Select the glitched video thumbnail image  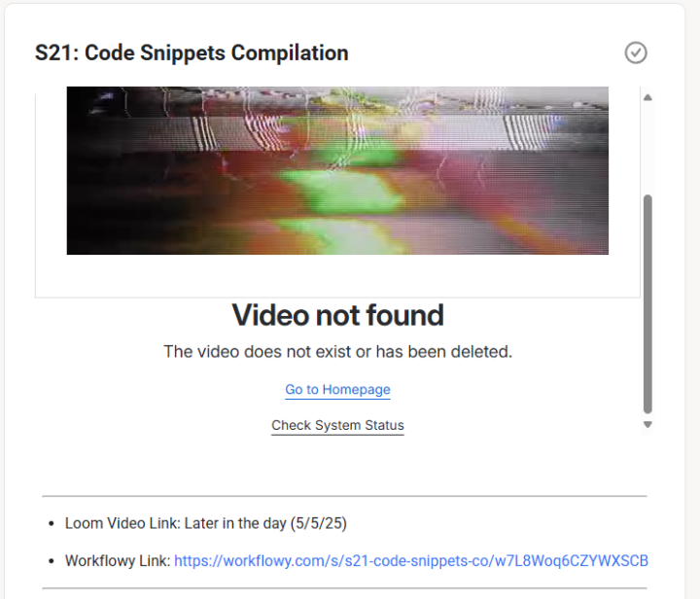tap(337, 170)
